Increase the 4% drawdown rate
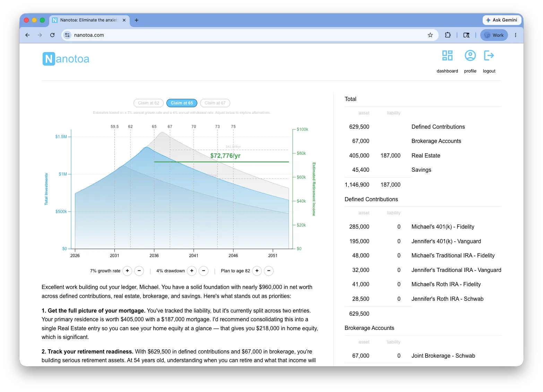Image resolution: width=543 pixels, height=392 pixels. (192, 271)
